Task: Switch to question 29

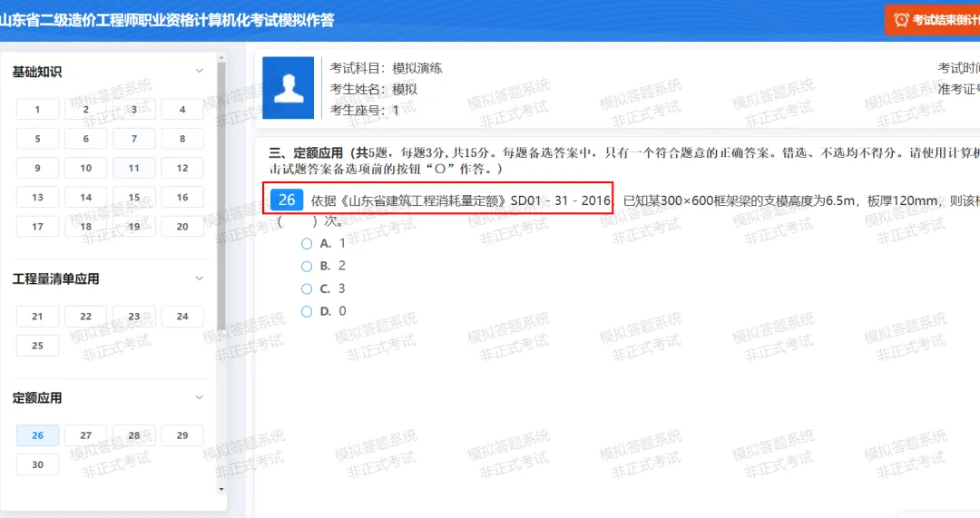Action: 182,435
